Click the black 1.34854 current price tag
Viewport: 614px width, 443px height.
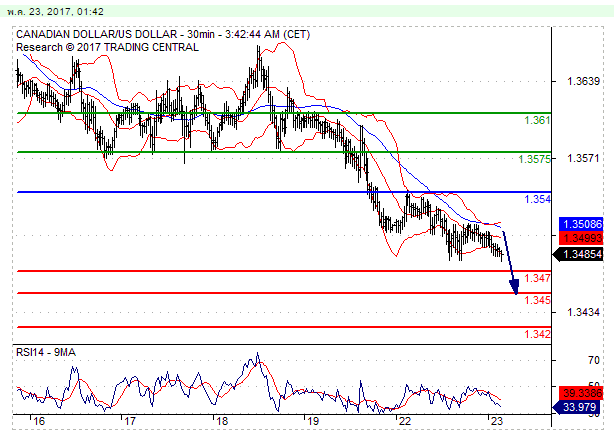pos(579,255)
